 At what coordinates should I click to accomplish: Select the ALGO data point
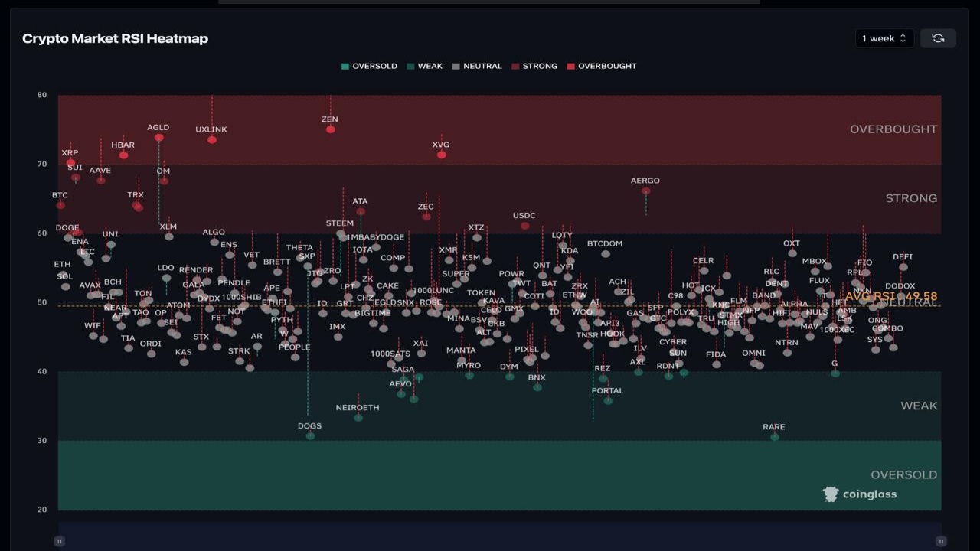pyautogui.click(x=214, y=242)
